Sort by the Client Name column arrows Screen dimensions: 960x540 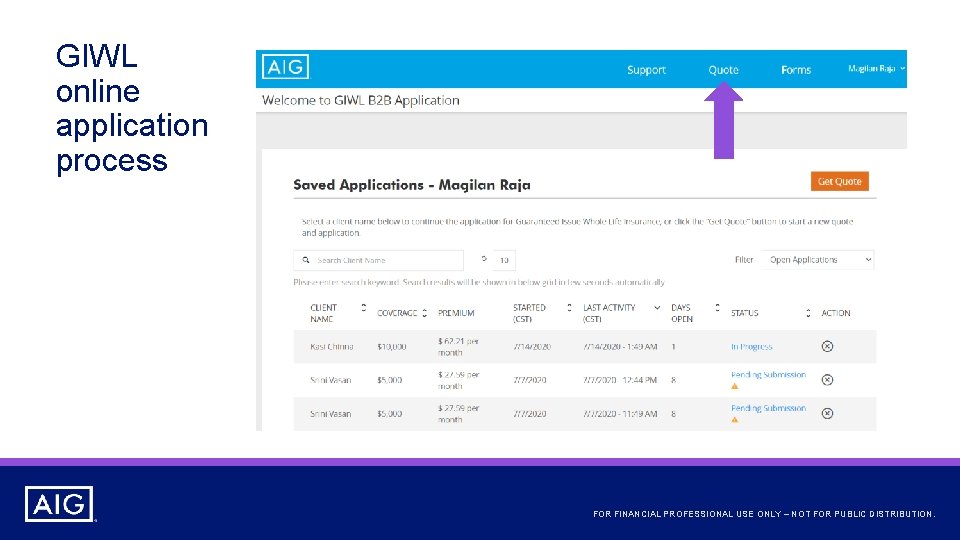363,307
